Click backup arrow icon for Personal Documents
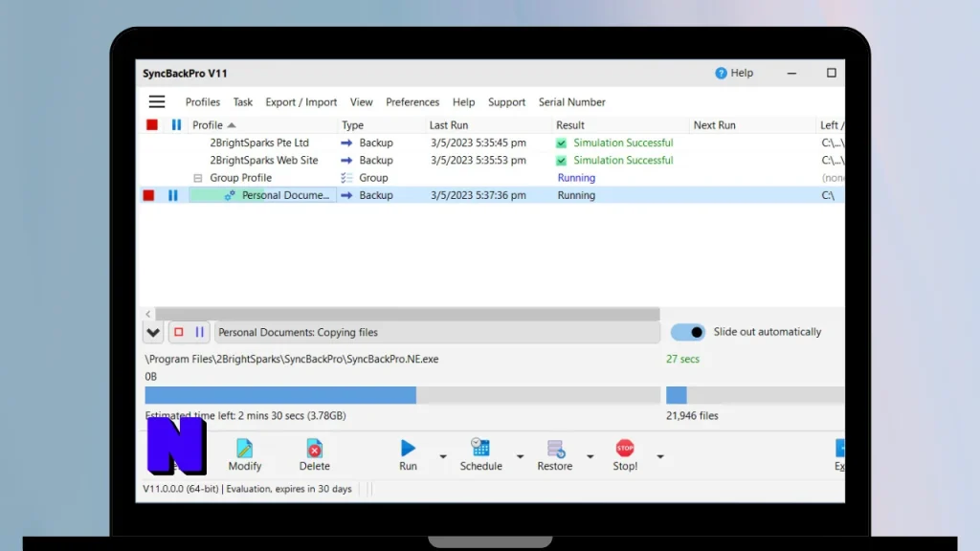Image resolution: width=980 pixels, height=551 pixels. (x=346, y=195)
